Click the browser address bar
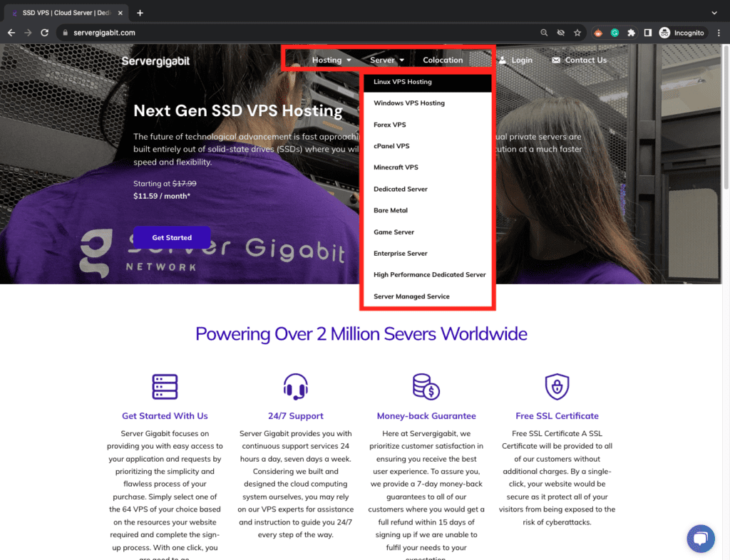This screenshot has height=560, width=730. click(214, 32)
